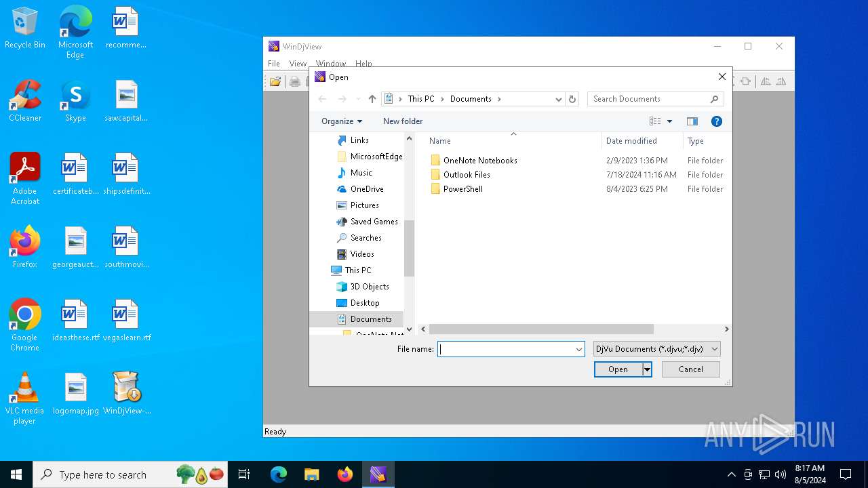This screenshot has width=868, height=488.
Task: Open CCleaner desktop shortcut
Action: (25, 101)
